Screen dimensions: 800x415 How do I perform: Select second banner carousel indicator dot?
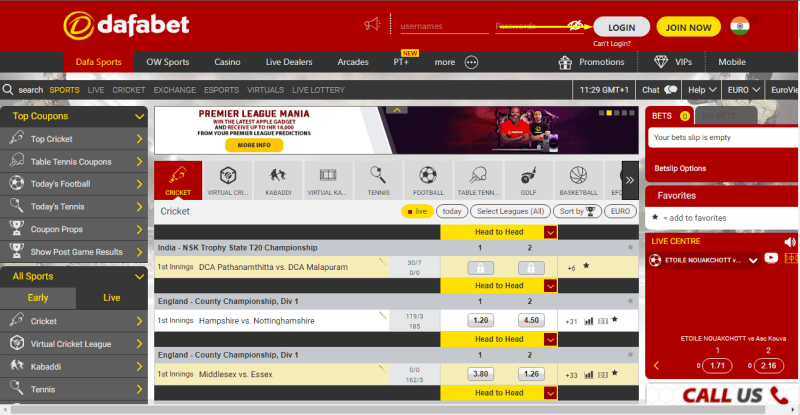point(609,113)
